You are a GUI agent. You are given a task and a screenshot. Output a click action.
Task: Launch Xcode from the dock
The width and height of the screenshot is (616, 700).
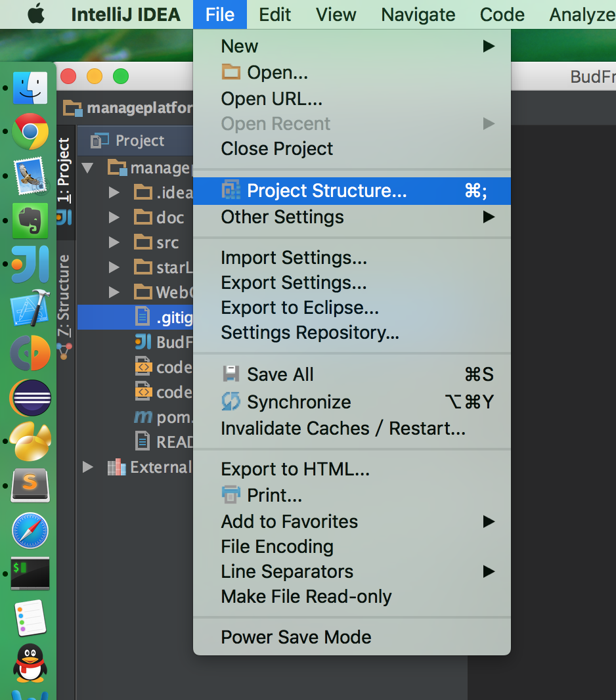pos(30,308)
